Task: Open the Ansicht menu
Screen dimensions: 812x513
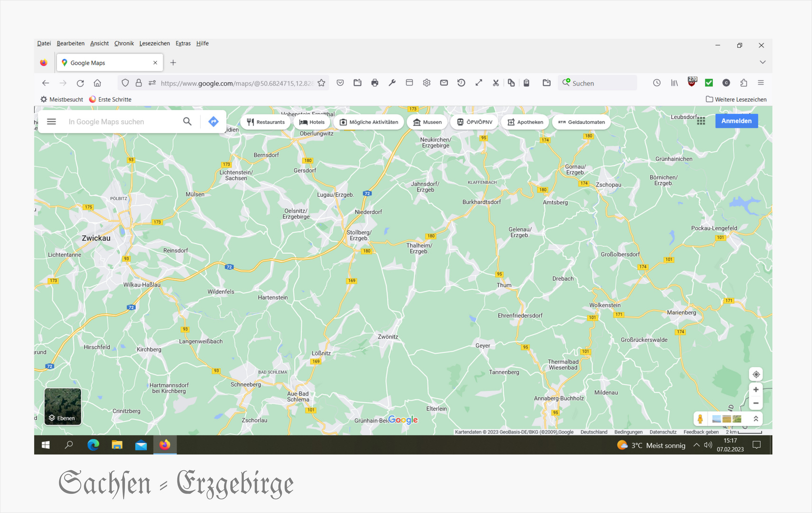Action: (x=100, y=43)
